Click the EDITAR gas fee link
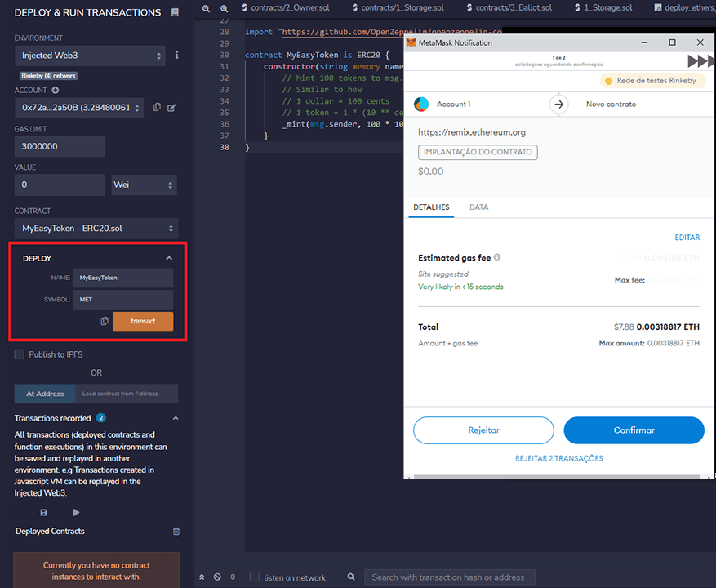Viewport: 716px width, 588px height. (687, 238)
